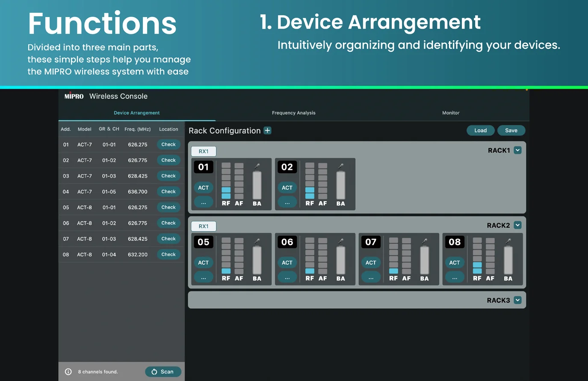Image resolution: width=588 pixels, height=381 pixels.
Task: Click the battery level bar on channel 06
Action: [341, 260]
